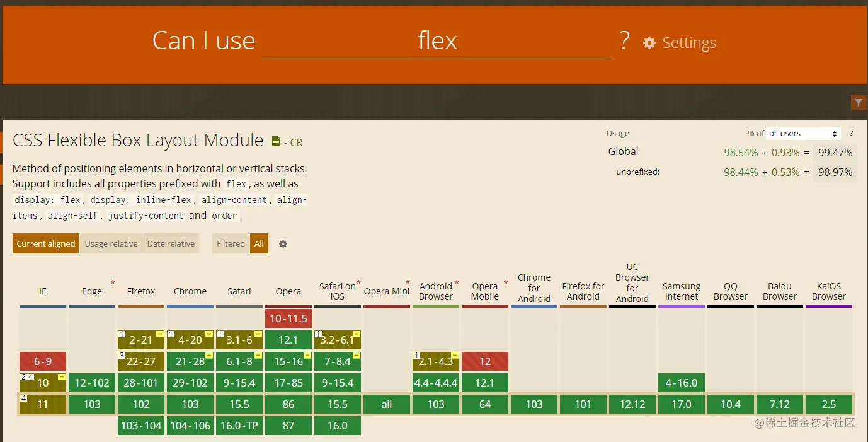
Task: Click the Opera 10-11.5 cell
Action: coord(288,318)
